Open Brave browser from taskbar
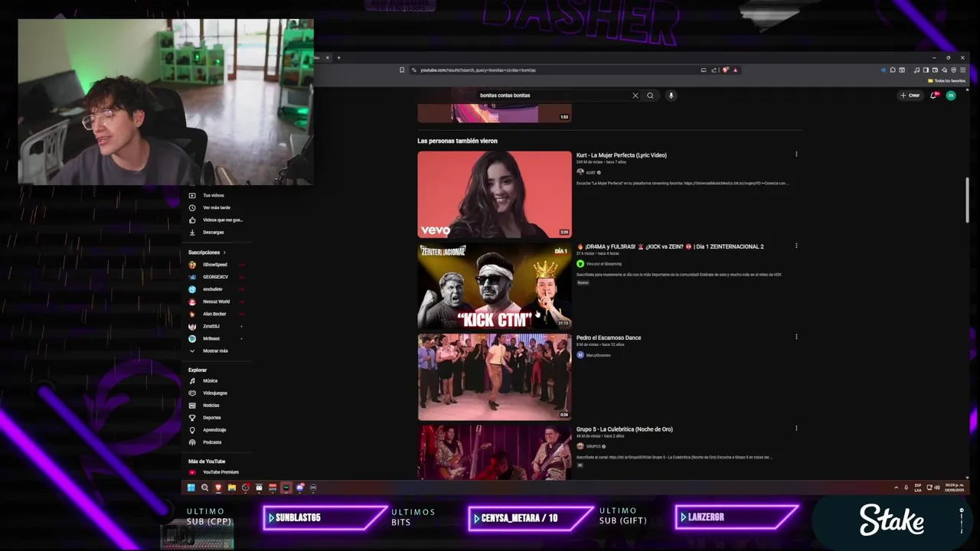Screen dimensions: 980x551 (x=218, y=487)
